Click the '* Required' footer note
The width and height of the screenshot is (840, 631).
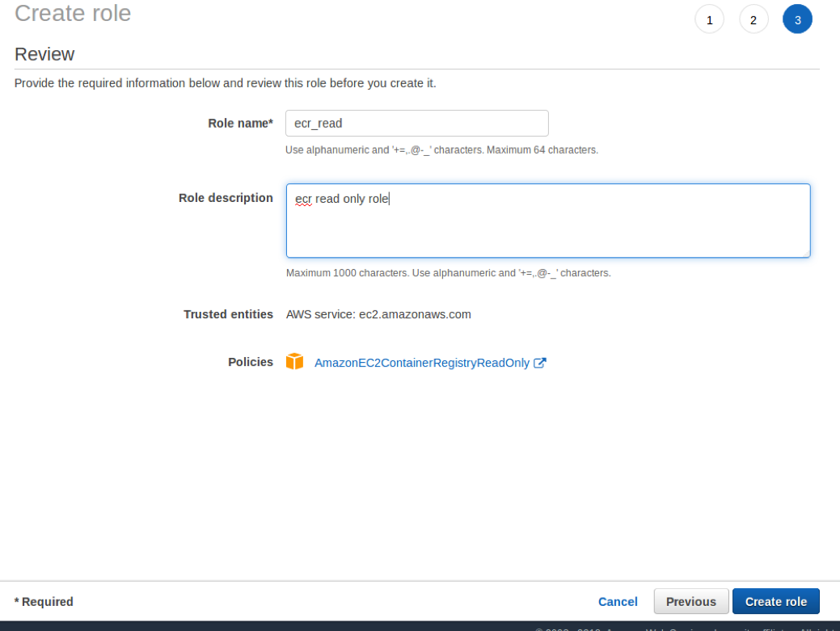point(44,602)
